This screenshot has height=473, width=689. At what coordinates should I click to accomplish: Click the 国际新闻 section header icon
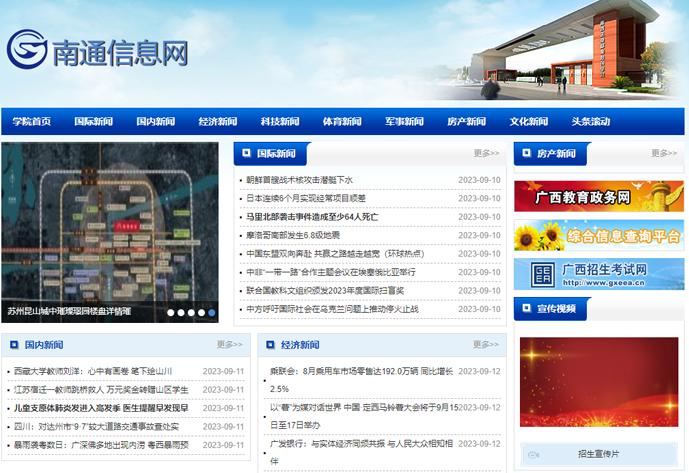click(x=245, y=154)
